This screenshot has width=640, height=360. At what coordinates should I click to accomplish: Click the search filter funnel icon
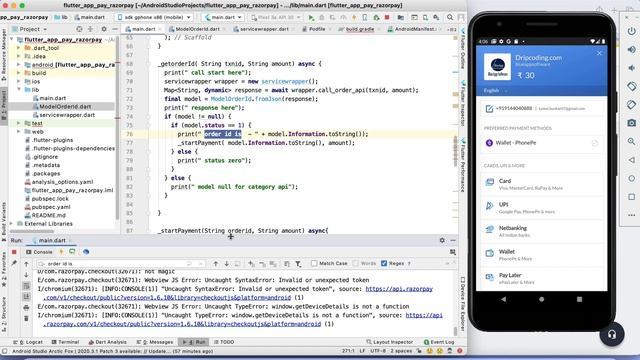pos(298,264)
